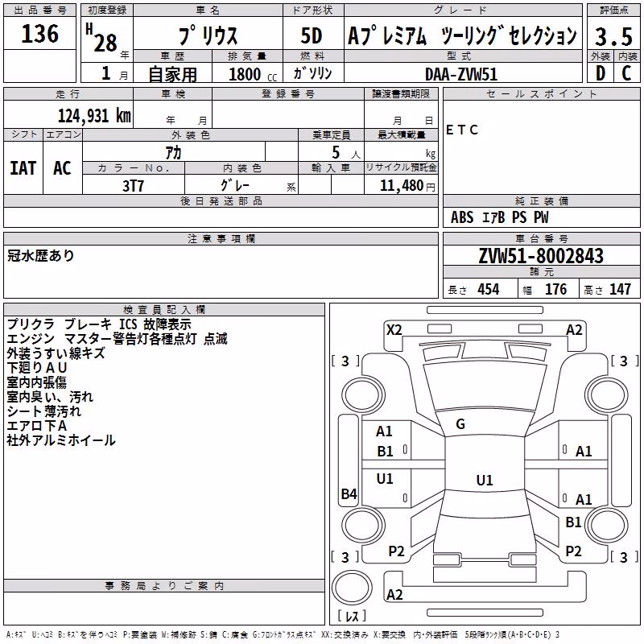
Task: Select the リサイクル預託金 label
Action: pos(401,167)
